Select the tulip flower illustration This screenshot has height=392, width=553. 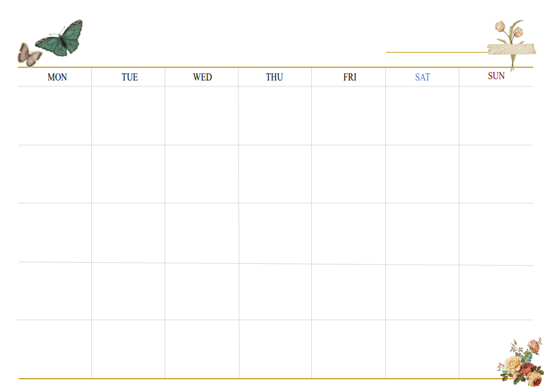pos(511,44)
